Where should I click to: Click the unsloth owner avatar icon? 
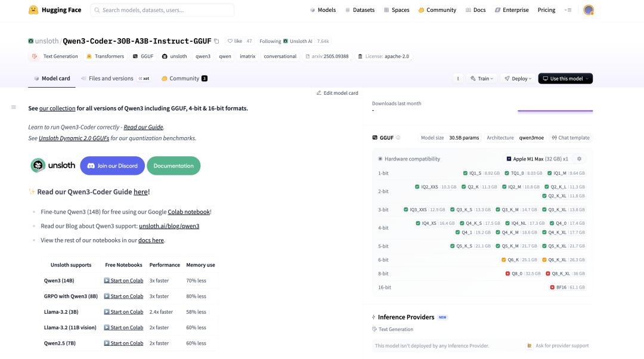pyautogui.click(x=31, y=41)
